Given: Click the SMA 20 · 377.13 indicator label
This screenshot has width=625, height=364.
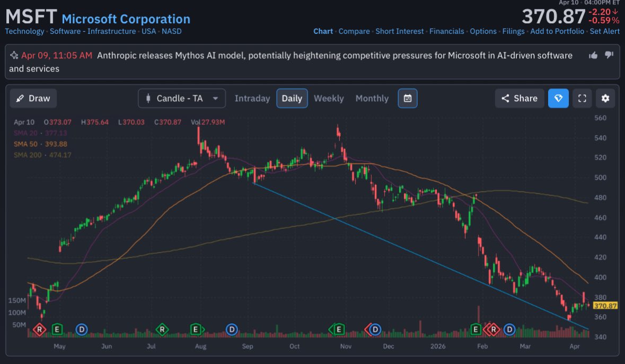Looking at the screenshot, I should [40, 133].
